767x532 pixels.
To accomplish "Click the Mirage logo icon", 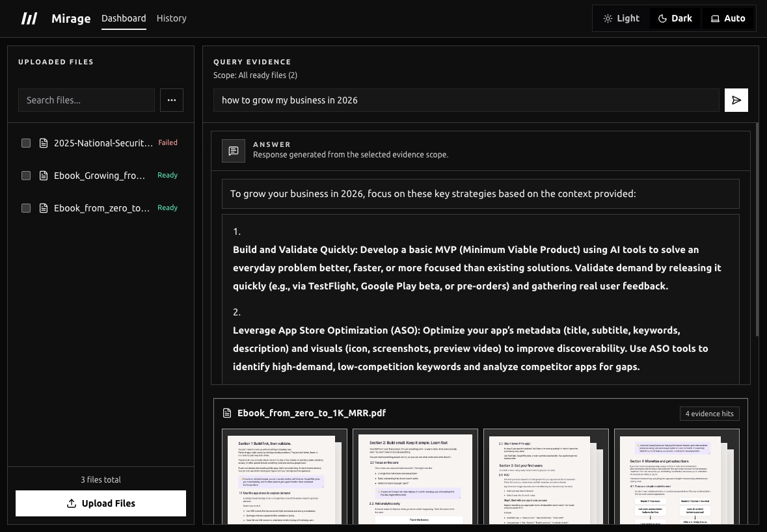I will [29, 18].
